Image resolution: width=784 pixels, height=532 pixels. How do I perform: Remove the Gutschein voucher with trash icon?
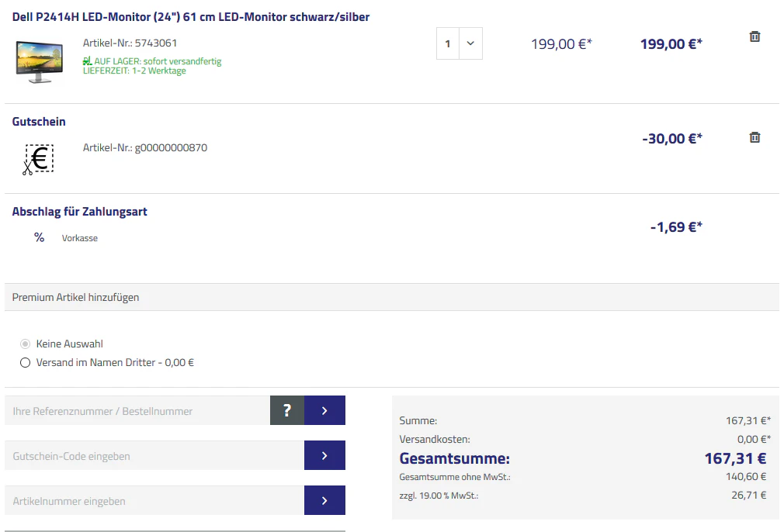pos(755,137)
